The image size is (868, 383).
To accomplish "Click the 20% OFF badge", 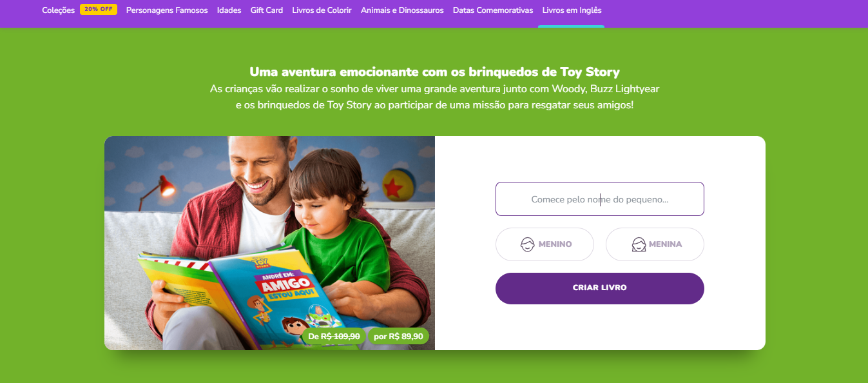I will point(99,10).
